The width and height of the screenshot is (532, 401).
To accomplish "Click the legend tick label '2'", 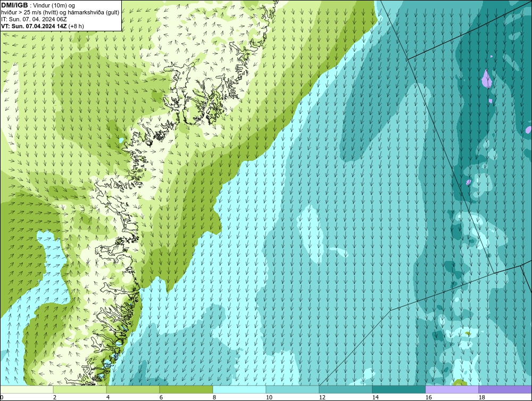I will (55, 397).
